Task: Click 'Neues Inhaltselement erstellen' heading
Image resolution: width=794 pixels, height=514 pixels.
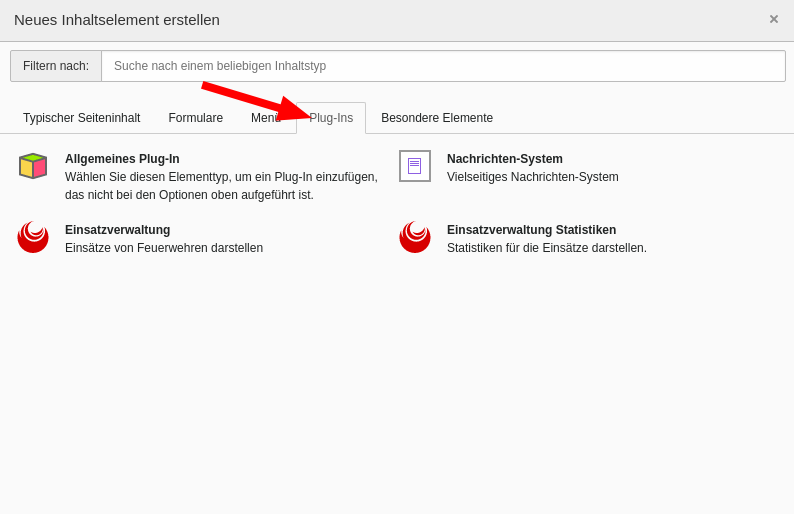Action: pos(117,20)
